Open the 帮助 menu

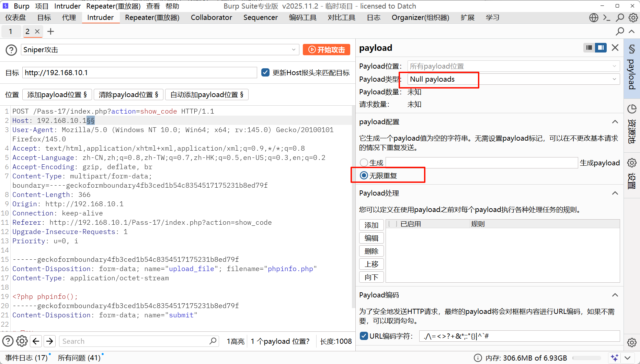click(172, 6)
